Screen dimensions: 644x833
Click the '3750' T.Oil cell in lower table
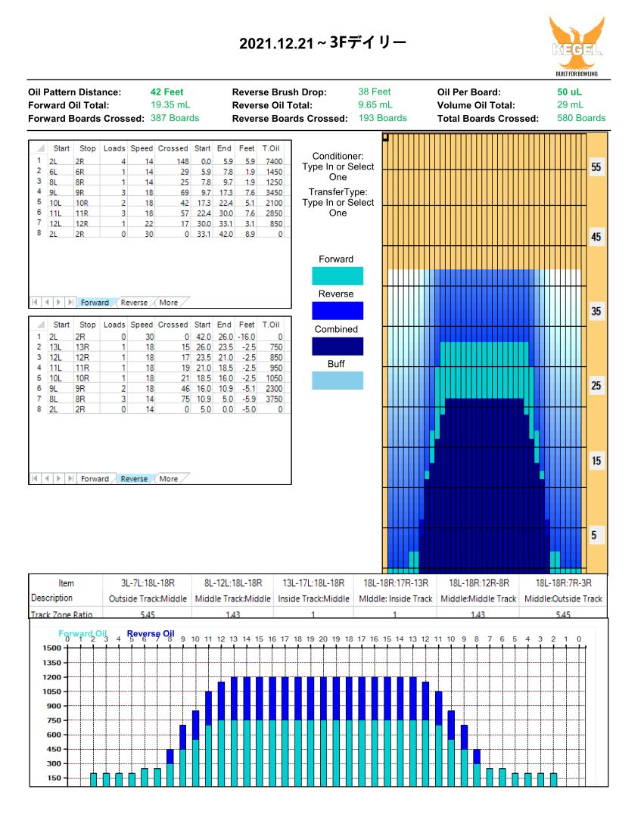pos(274,399)
